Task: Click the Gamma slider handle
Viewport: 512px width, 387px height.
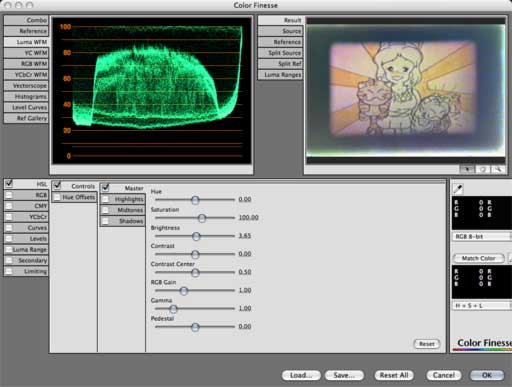Action: pyautogui.click(x=173, y=309)
